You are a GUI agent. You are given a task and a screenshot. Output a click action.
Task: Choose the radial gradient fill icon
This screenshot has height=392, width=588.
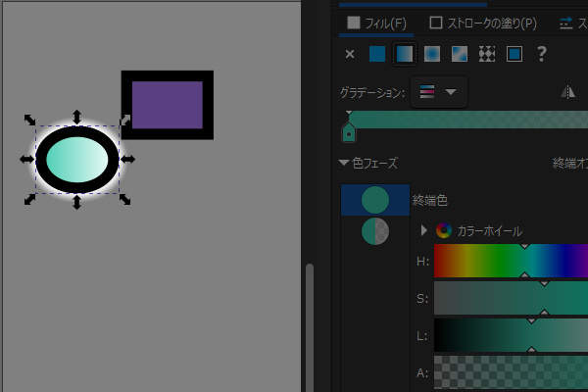click(x=431, y=54)
